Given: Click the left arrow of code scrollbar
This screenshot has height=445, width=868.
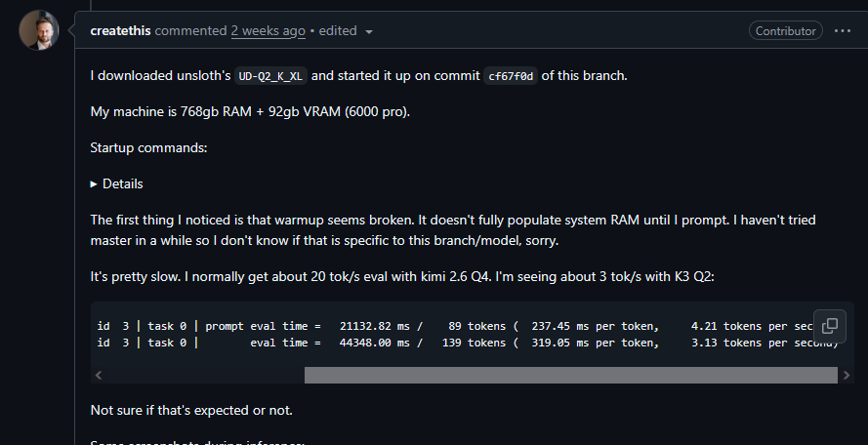Looking at the screenshot, I should click(x=99, y=376).
